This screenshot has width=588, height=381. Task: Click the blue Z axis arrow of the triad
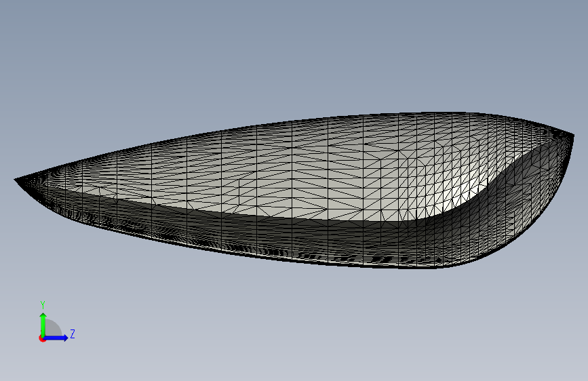tap(56, 338)
